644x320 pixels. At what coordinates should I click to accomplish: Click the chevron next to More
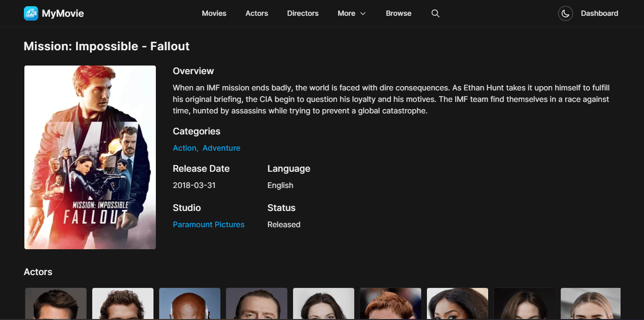[363, 13]
